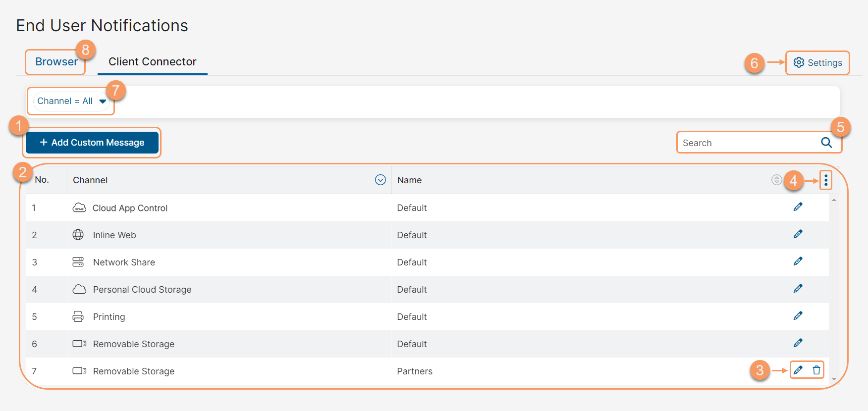Edit the Partners custom message
The height and width of the screenshot is (411, 868).
[x=798, y=370]
